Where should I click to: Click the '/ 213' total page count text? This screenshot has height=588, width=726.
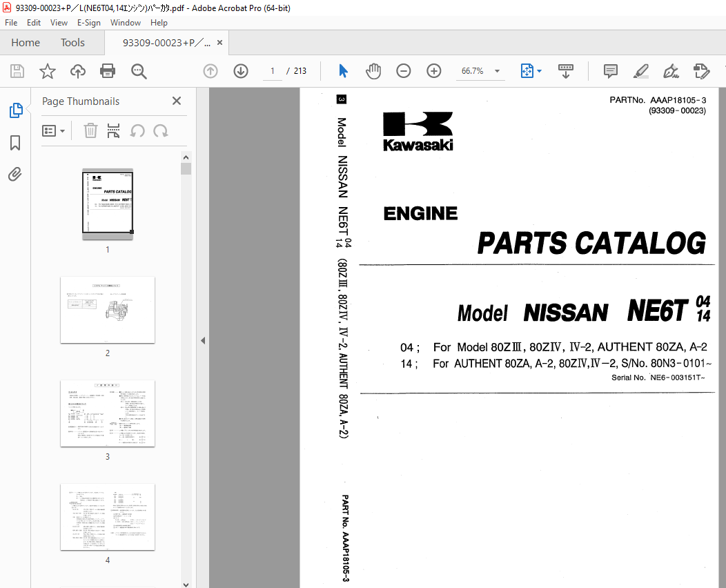pyautogui.click(x=296, y=71)
